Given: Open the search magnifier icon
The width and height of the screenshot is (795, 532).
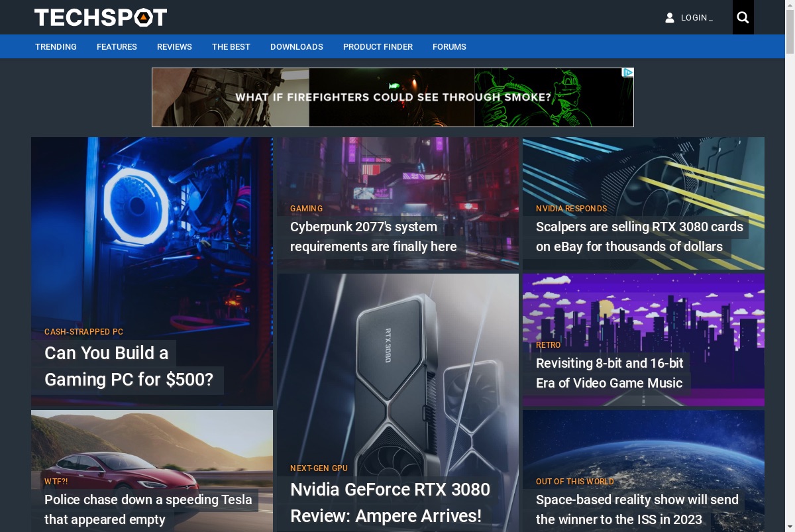Looking at the screenshot, I should (x=743, y=17).
